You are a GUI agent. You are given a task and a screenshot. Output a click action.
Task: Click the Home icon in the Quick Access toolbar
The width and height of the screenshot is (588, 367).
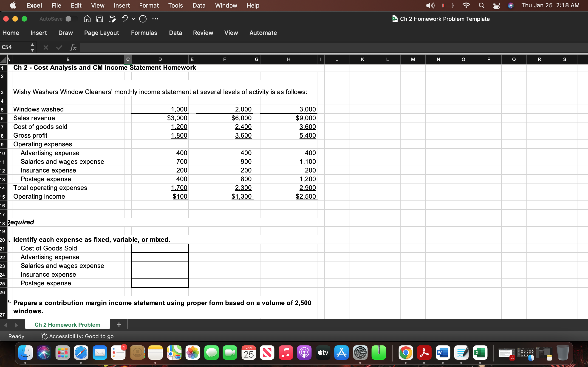tap(87, 19)
